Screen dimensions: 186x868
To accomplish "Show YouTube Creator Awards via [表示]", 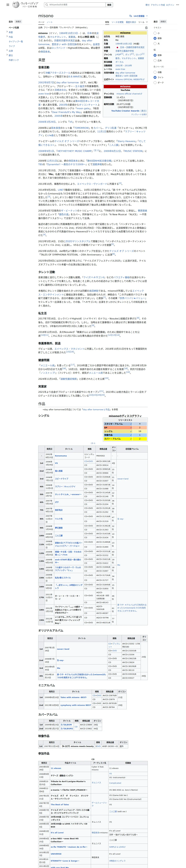I will 143,111.
